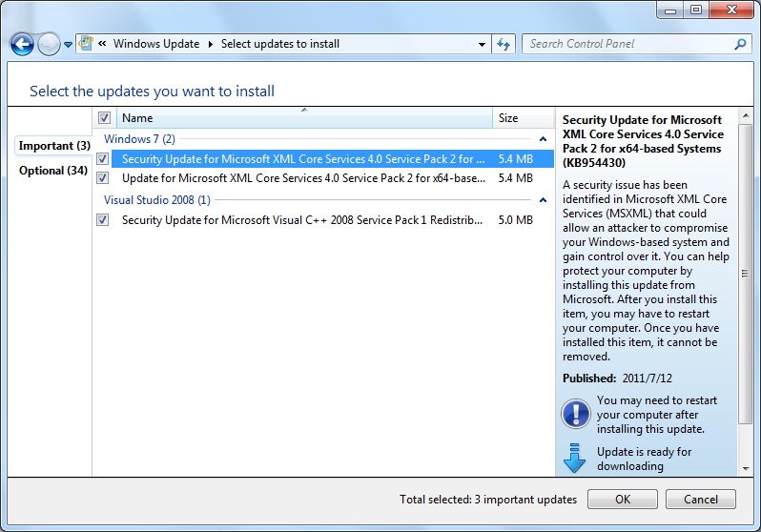Click 'Total selected: 3 important updates' text
Screen dimensions: 761x532
[x=488, y=500]
